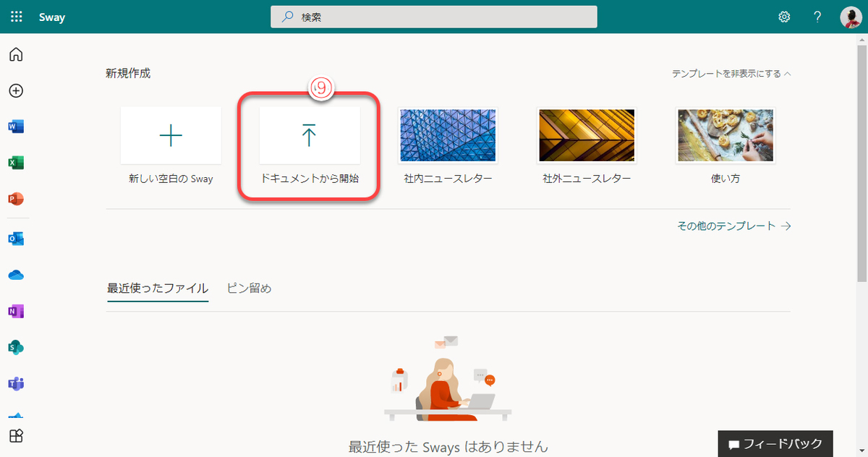Viewport: 868px width, 457px height.
Task: Click その他のテンプレート link
Action: [733, 226]
